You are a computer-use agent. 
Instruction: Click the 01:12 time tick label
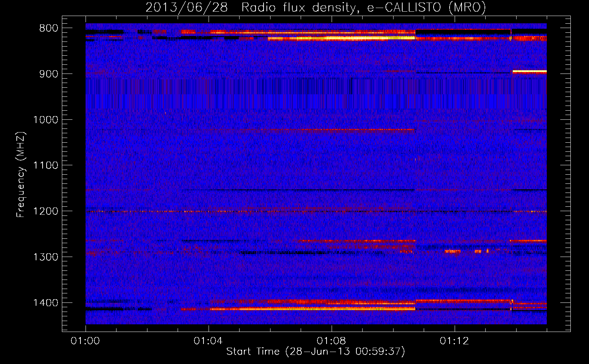[454, 341]
